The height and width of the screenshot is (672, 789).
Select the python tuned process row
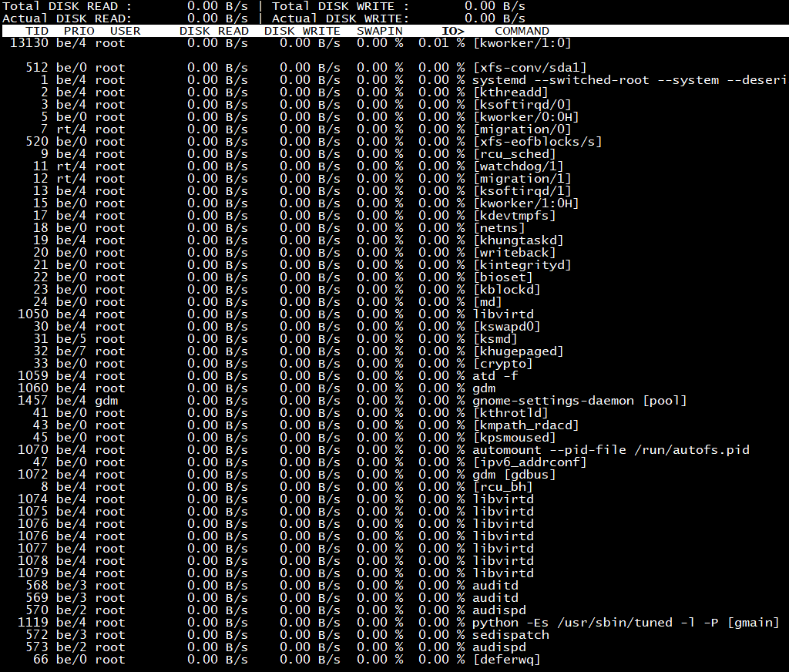tap(625, 623)
